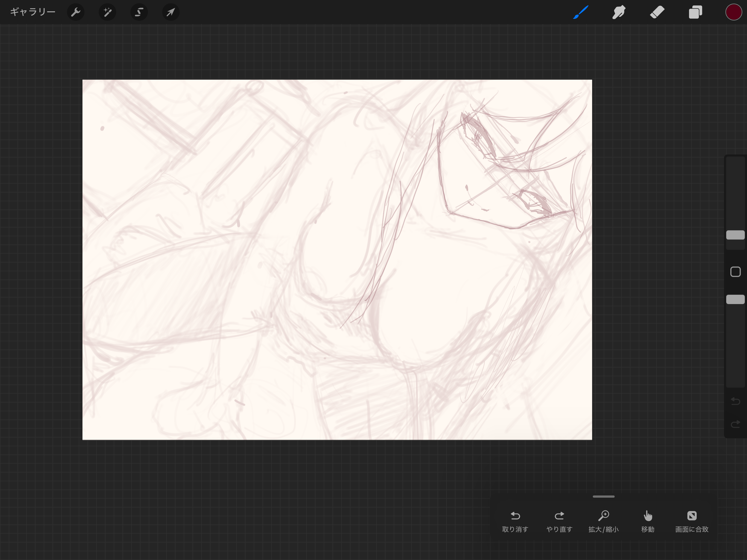Select the Eraser tool
747x560 pixels.
click(x=657, y=13)
